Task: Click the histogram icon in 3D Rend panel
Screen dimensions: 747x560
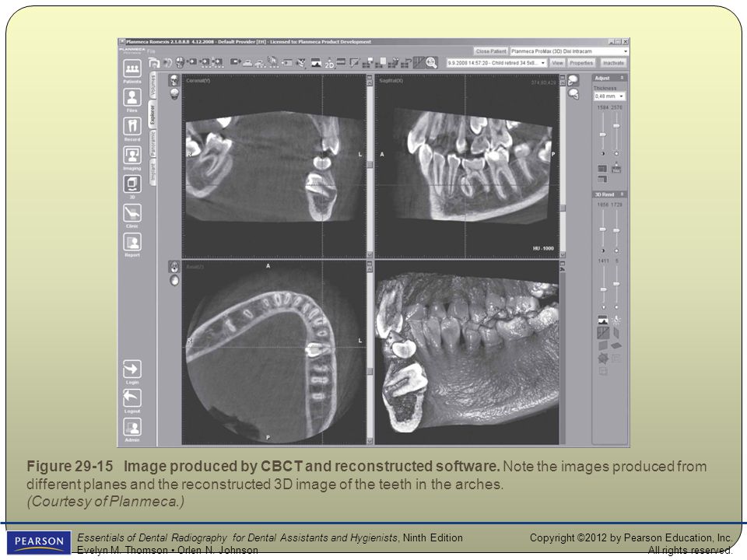Action: pos(602,320)
